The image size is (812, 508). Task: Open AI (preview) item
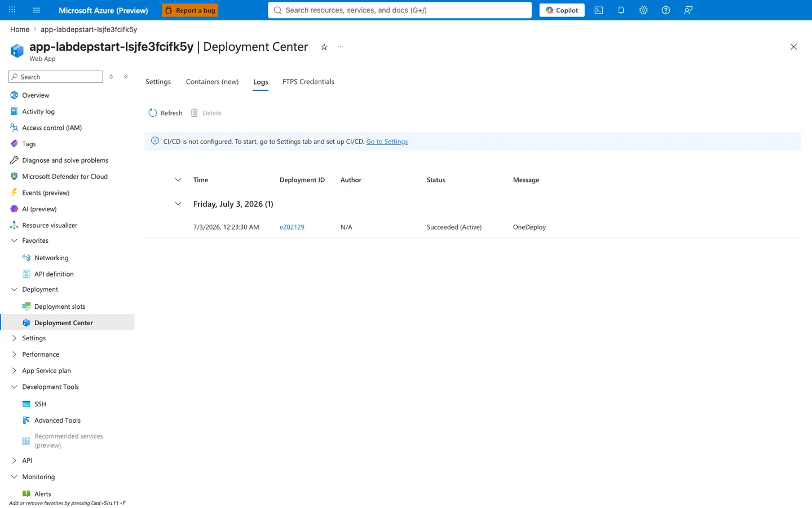click(39, 209)
